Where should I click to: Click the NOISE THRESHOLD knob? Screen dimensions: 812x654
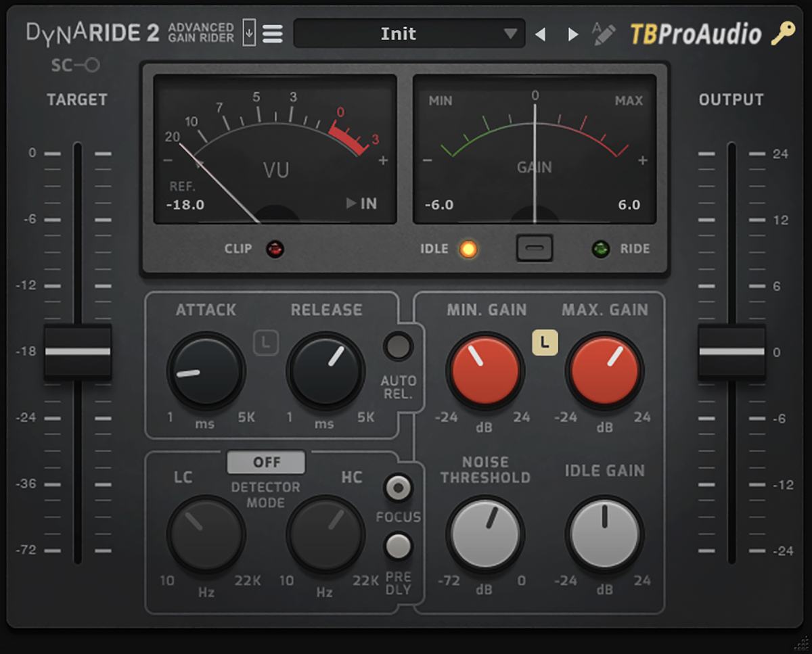pyautogui.click(x=485, y=534)
